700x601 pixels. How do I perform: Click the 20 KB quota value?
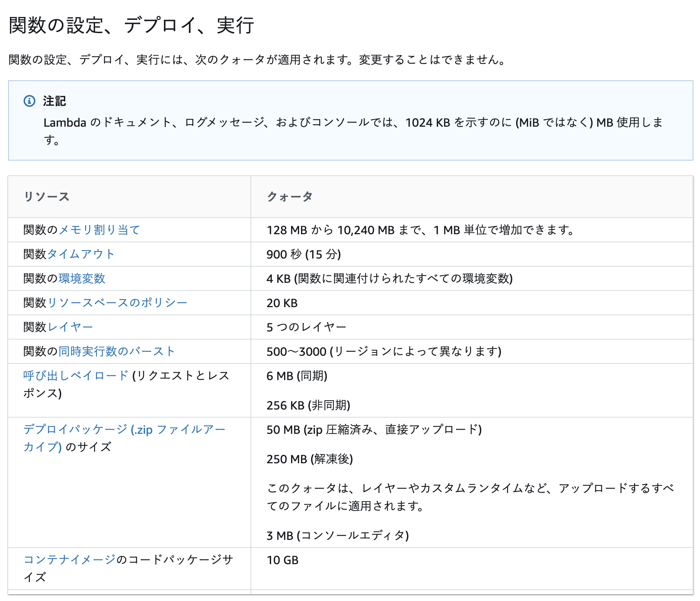pos(282,303)
